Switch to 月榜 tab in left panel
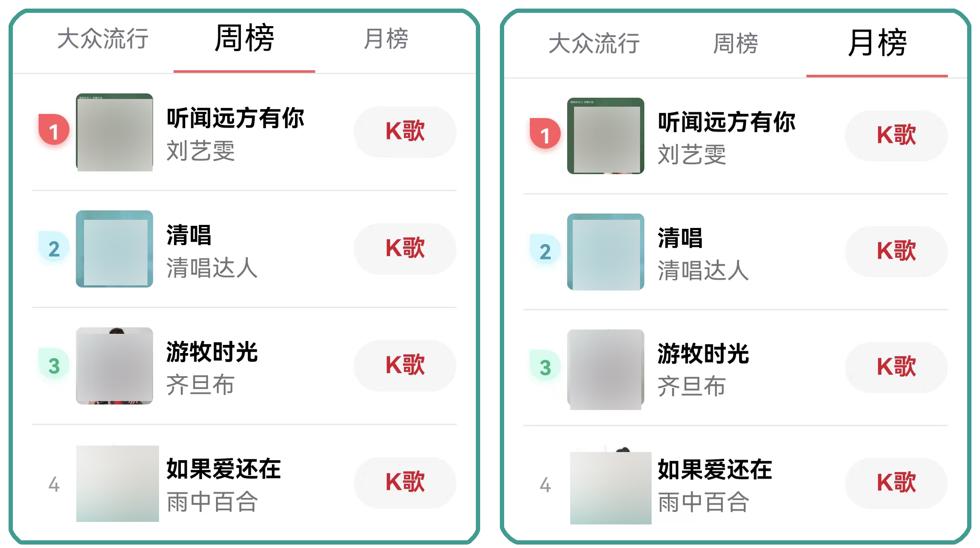The height and width of the screenshot is (548, 980). (386, 39)
